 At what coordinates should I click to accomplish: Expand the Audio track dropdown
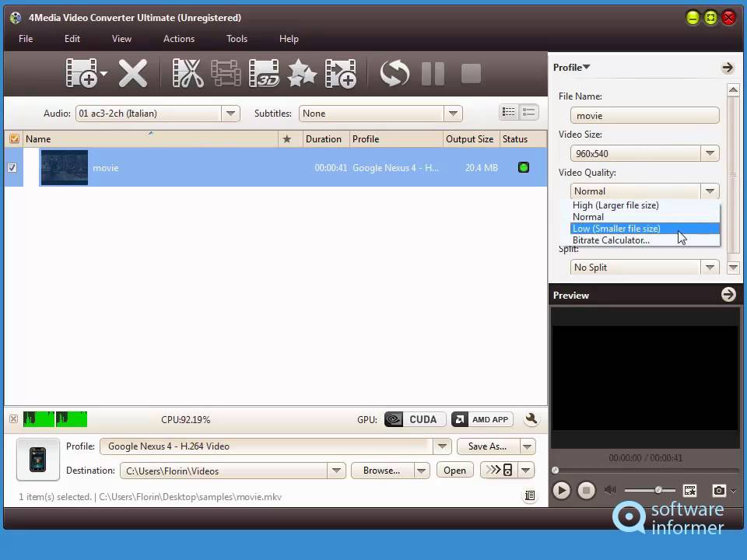(230, 114)
